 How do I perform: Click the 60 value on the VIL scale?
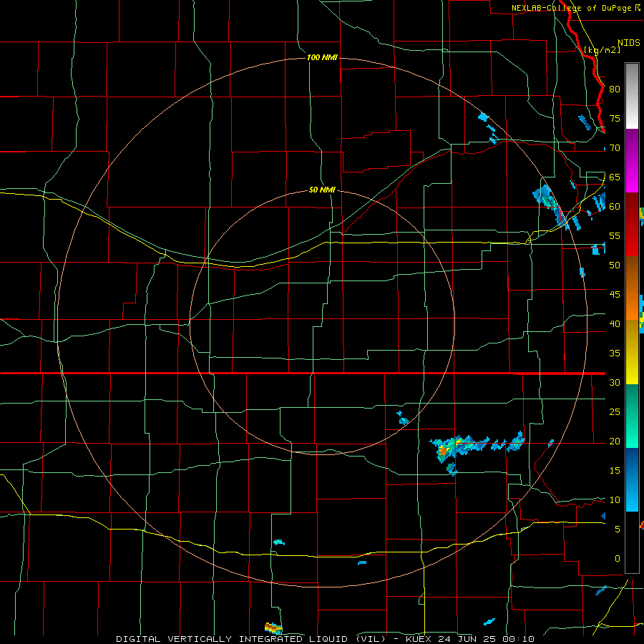click(x=615, y=207)
